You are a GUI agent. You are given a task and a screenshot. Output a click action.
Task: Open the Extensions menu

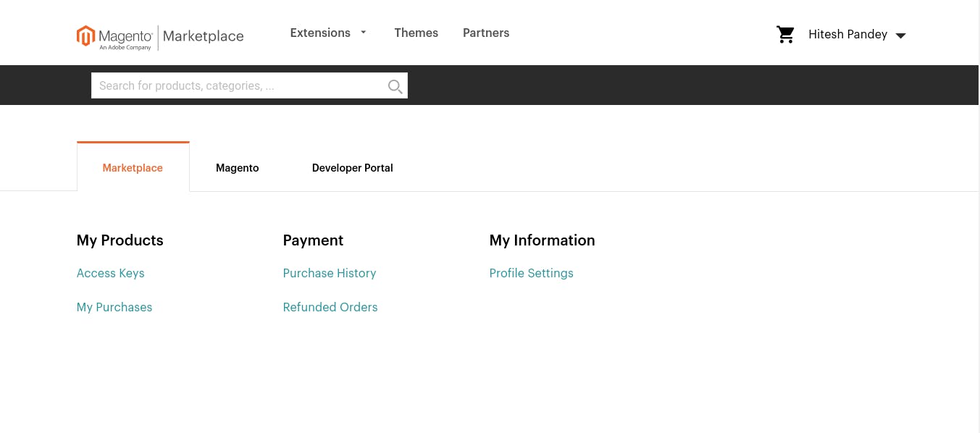coord(320,33)
